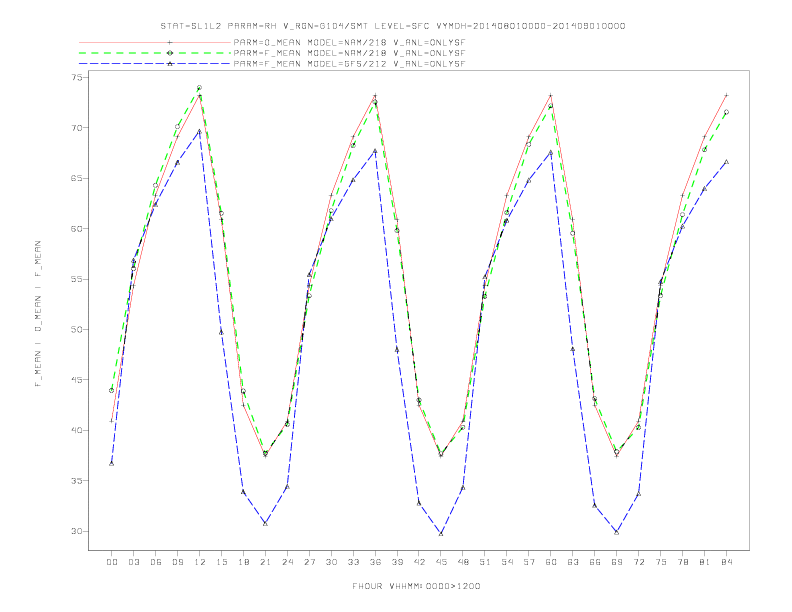Click x-axis forecast hour label 63
This screenshot has width=792, height=612.
[x=573, y=562]
